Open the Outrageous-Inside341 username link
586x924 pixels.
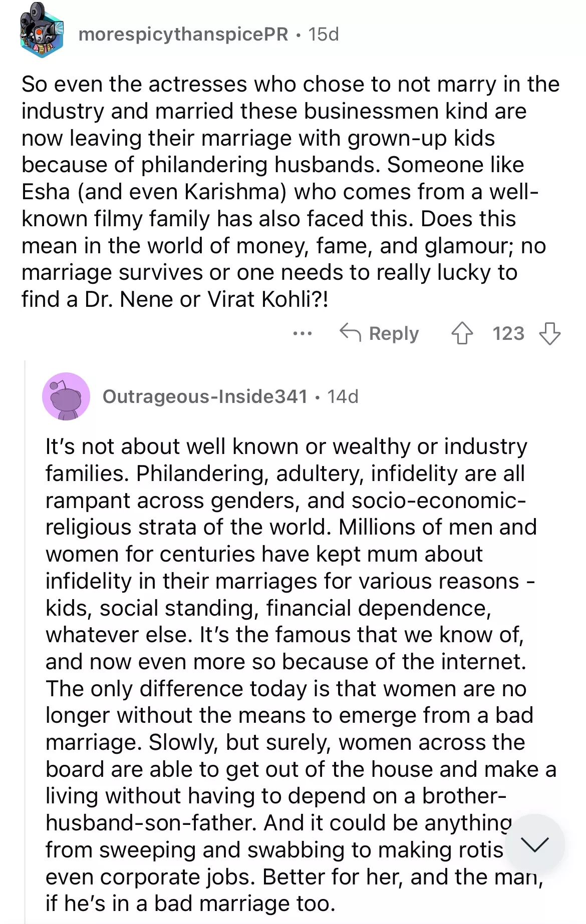point(205,396)
